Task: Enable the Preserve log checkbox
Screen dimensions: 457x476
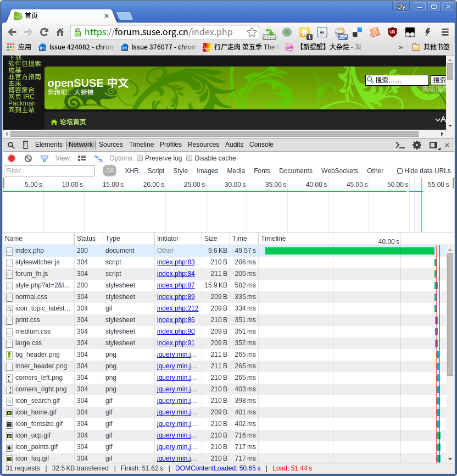Action: click(140, 158)
